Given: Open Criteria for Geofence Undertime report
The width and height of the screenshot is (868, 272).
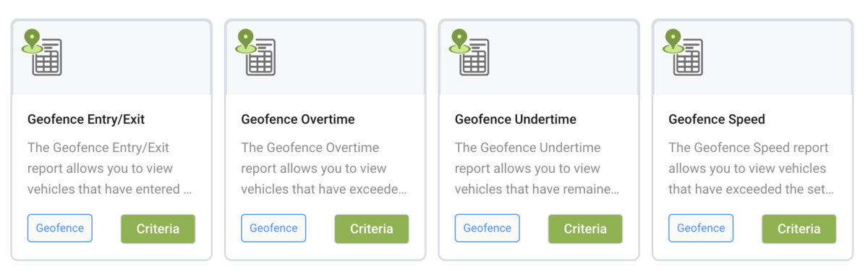Looking at the screenshot, I should 585,229.
